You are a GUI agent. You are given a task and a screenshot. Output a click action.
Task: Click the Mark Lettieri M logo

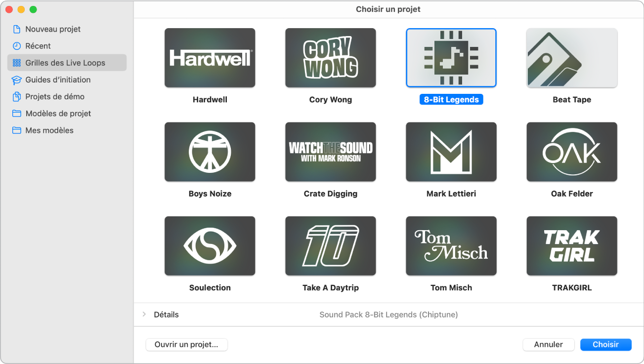(451, 152)
